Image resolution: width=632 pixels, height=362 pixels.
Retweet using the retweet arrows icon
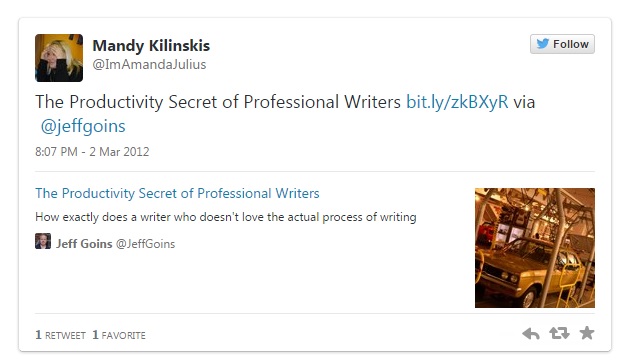559,333
